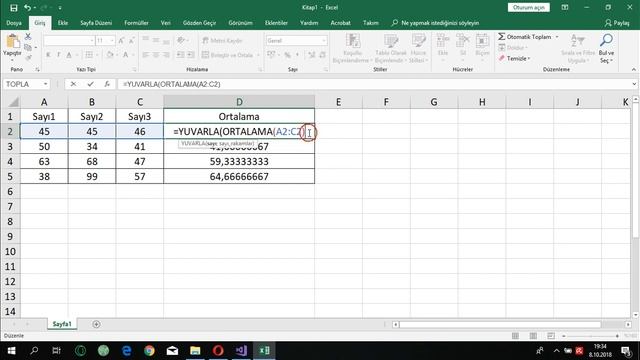Screen dimensions: 640x360
Task: Click the formula bar input field
Action: [x=373, y=84]
